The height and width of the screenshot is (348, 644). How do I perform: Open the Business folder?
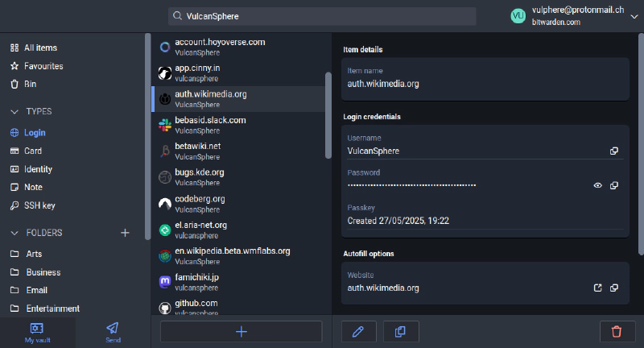point(43,272)
